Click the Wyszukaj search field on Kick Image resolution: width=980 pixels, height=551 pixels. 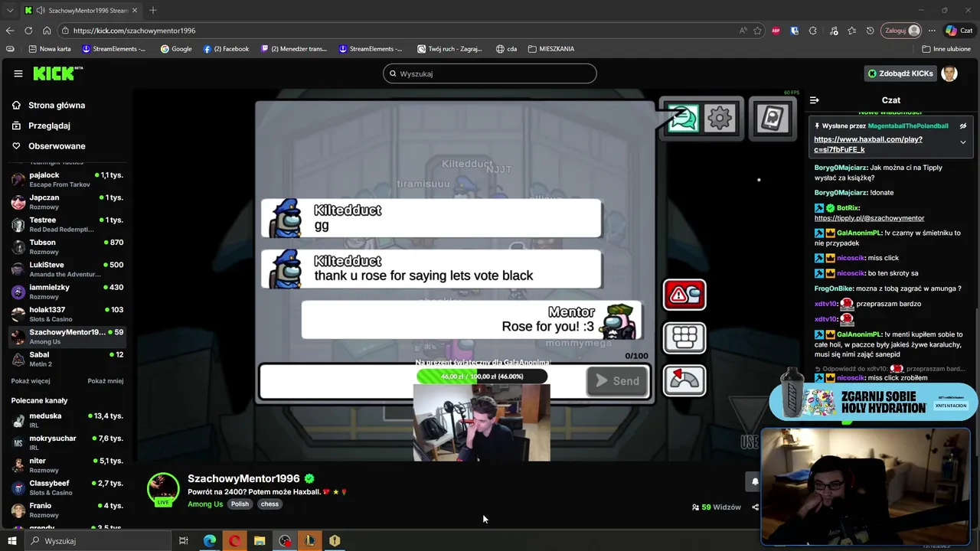tap(490, 73)
